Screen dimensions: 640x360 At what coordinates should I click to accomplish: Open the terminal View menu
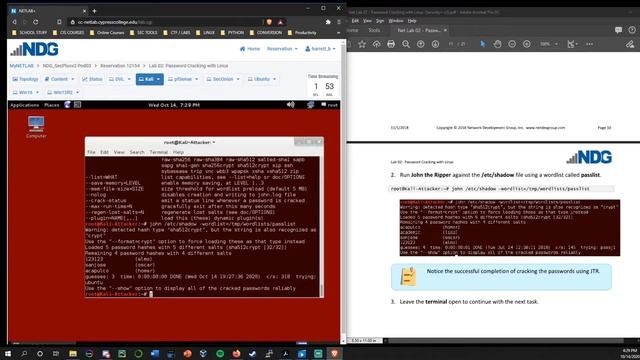coord(119,152)
